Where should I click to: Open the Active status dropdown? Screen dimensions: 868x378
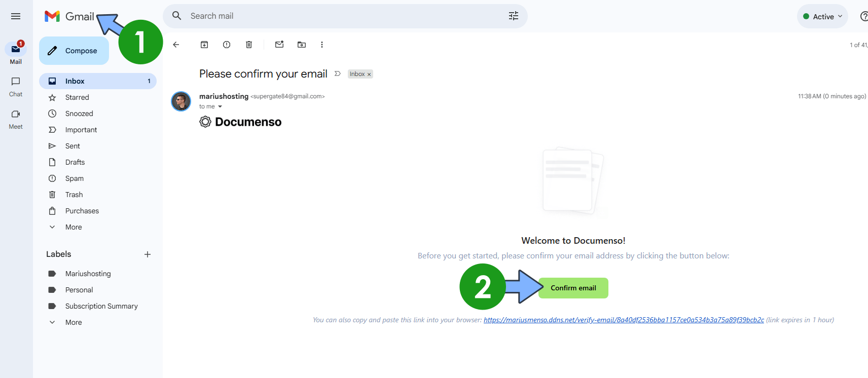pyautogui.click(x=822, y=16)
